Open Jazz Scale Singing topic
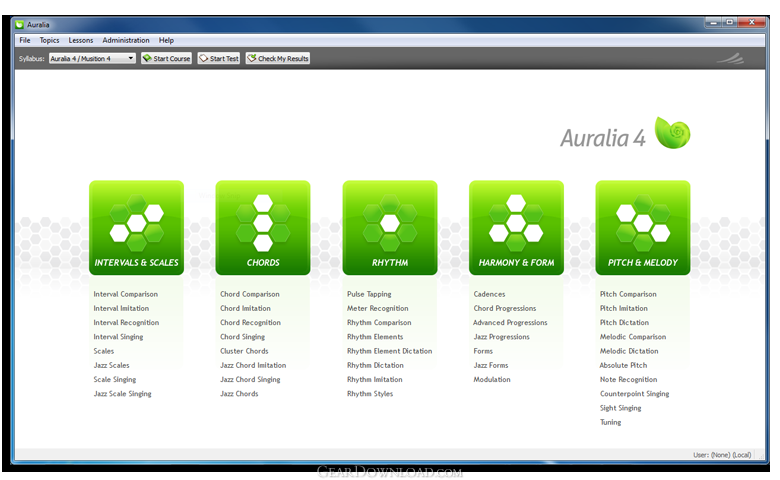Image resolution: width=780 pixels, height=480 pixels. pyautogui.click(x=122, y=394)
